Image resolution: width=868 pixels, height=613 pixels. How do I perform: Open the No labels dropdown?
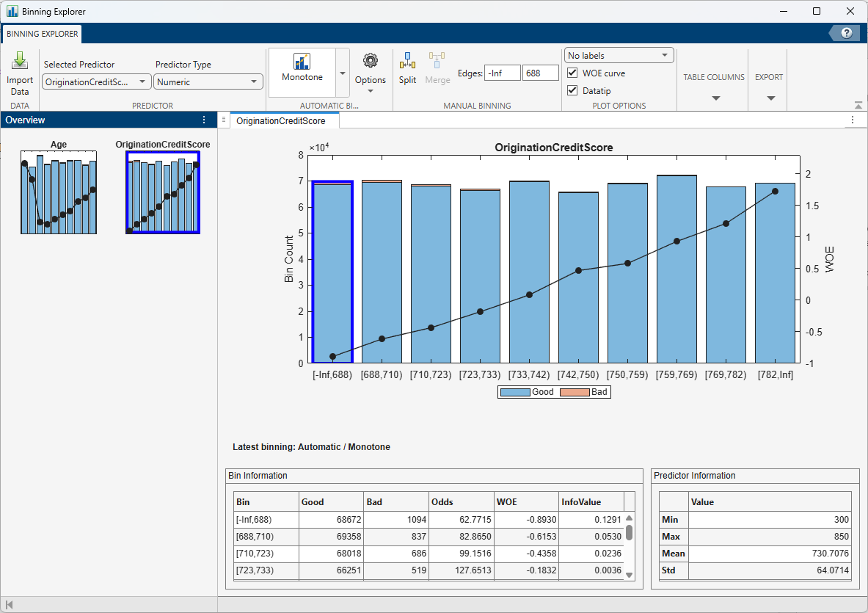coord(619,55)
